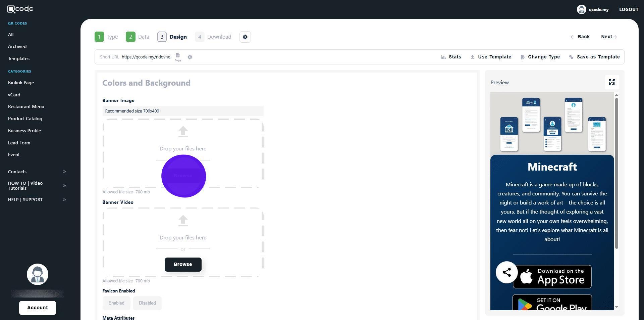Image resolution: width=644 pixels, height=320 pixels.
Task: Select Restaurant Menu category
Action: [x=26, y=106]
